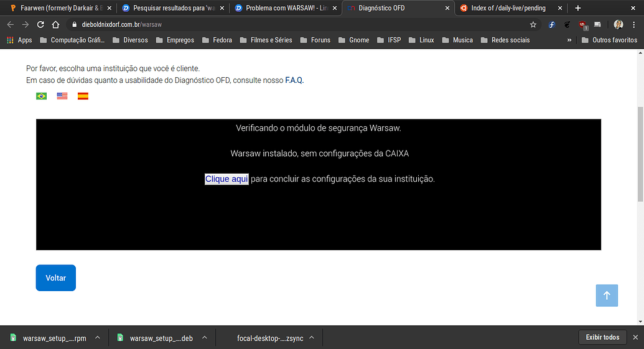Image resolution: width=644 pixels, height=349 pixels.
Task: Open the downloaded warsaw_setup deb file
Action: pos(156,338)
